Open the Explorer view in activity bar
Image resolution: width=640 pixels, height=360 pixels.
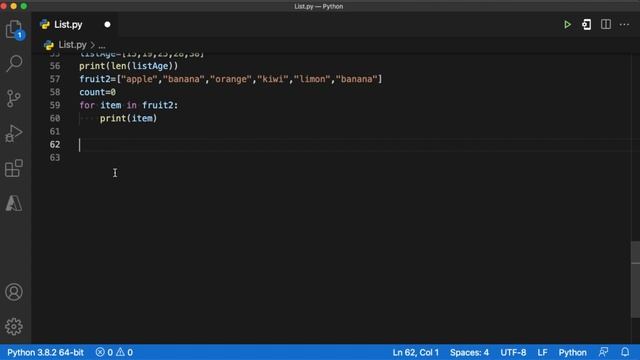(14, 29)
